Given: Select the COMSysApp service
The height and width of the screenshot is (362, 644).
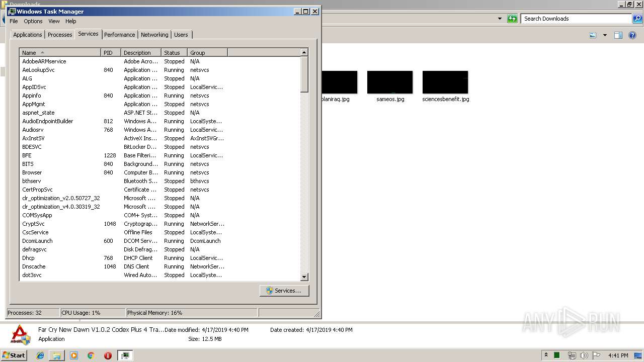Looking at the screenshot, I should [160, 215].
